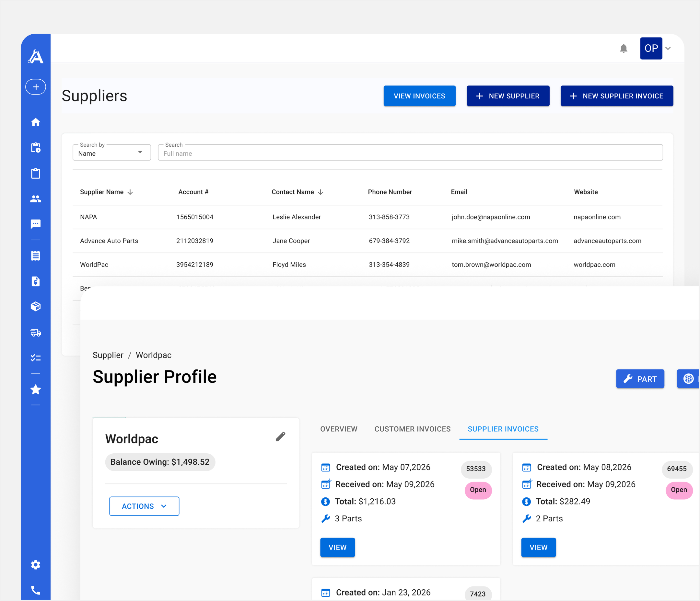Open the delivery truck suppliers icon

pos(35,333)
